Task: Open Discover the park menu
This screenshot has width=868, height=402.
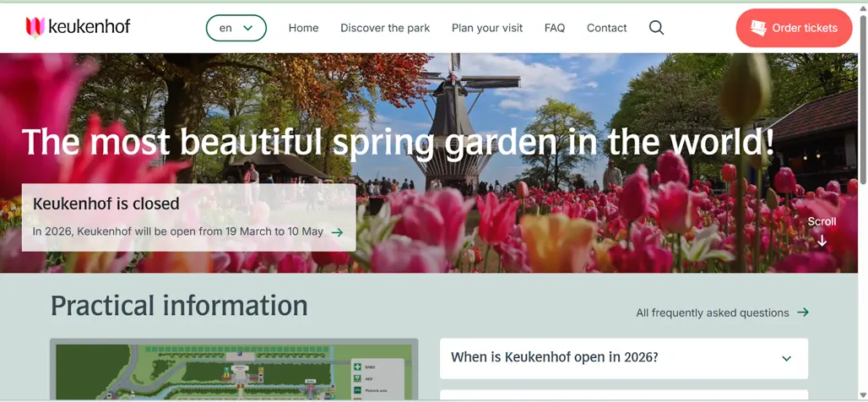Action: pyautogui.click(x=385, y=28)
